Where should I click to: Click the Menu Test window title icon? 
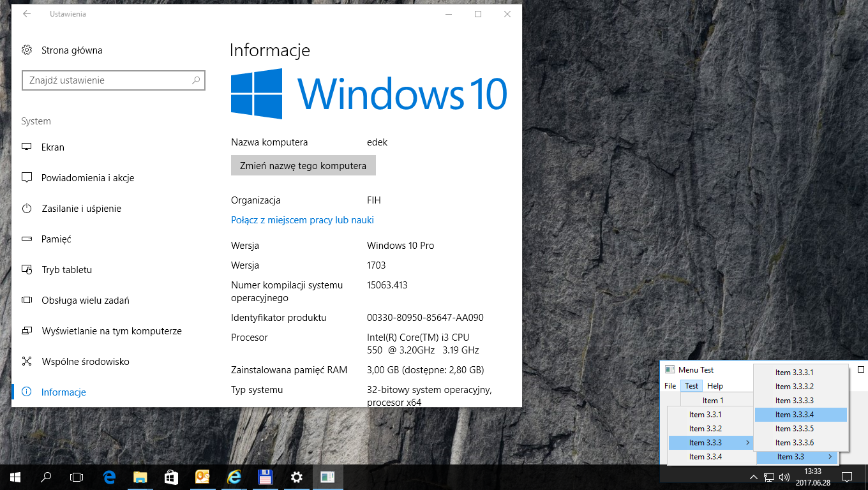670,369
